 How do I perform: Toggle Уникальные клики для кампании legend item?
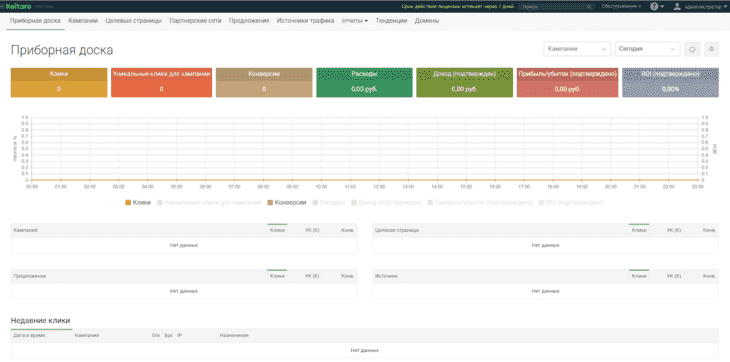[x=210, y=202]
